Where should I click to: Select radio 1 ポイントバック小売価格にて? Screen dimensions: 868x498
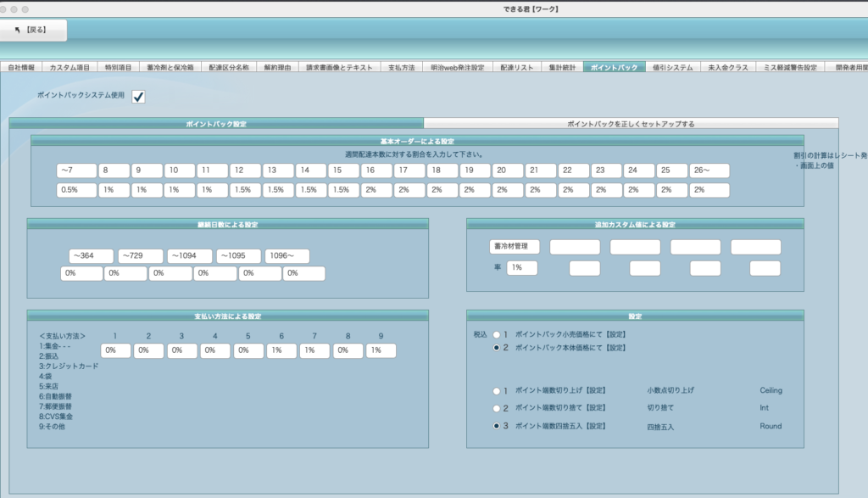[498, 335]
